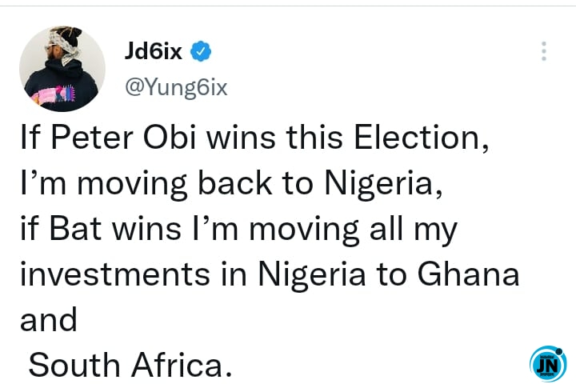This screenshot has width=576, height=392.
Task: Open Jd6ix's profile picture
Action: click(x=62, y=69)
